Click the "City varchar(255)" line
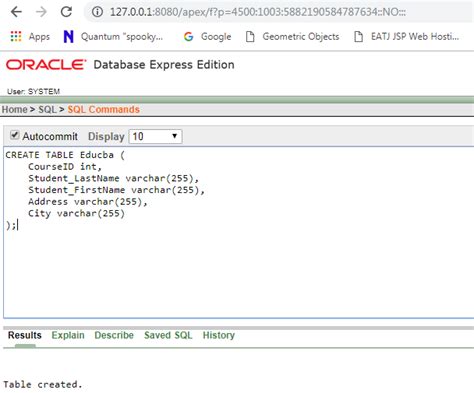This screenshot has width=474, height=393. (x=76, y=213)
